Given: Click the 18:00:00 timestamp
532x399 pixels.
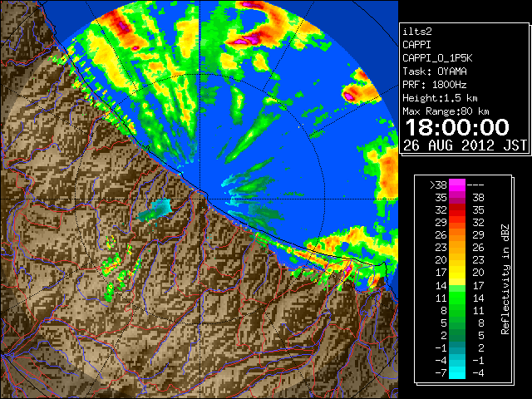Looking at the screenshot, I should (x=457, y=127).
